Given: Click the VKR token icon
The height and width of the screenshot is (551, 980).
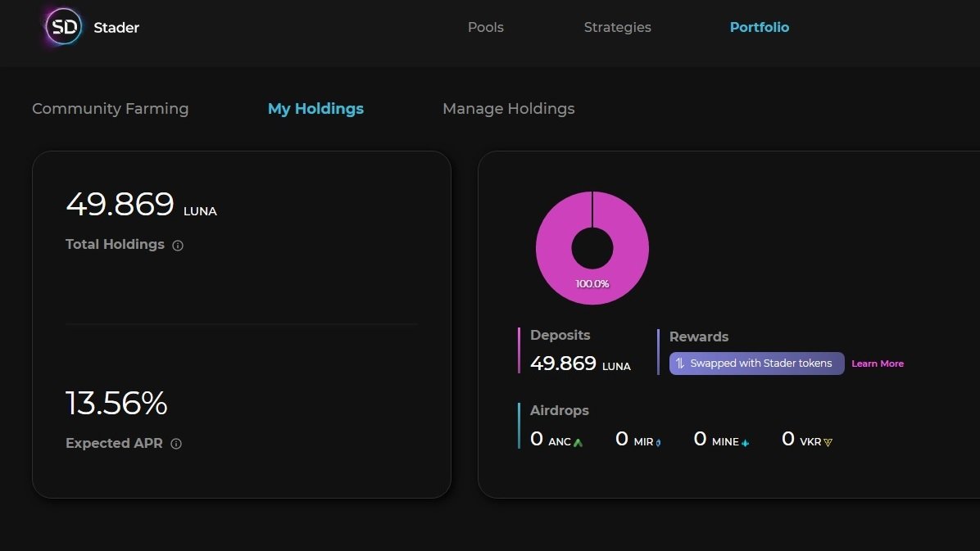Looking at the screenshot, I should pyautogui.click(x=828, y=442).
